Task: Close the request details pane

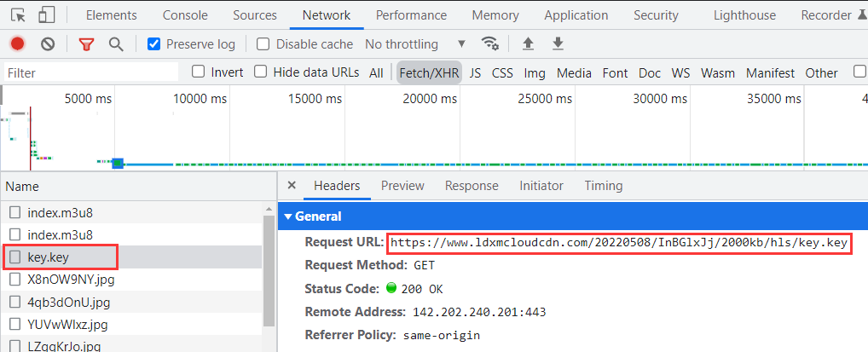Action: coord(292,186)
